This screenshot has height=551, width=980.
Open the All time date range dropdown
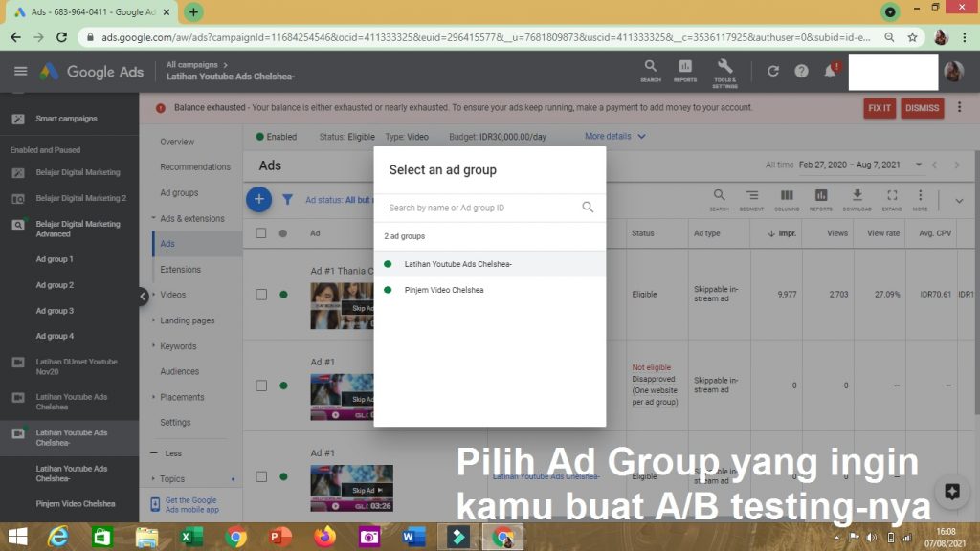coord(860,165)
